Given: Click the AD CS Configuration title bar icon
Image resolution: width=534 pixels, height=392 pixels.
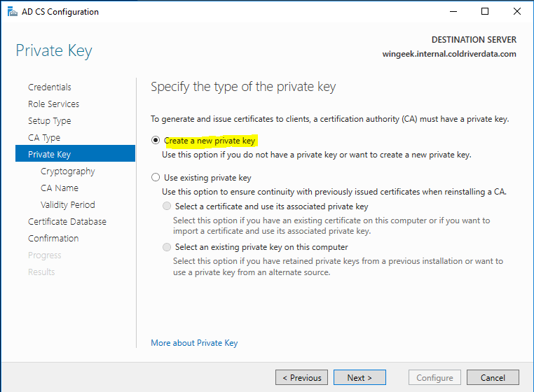Looking at the screenshot, I should pos(9,12).
